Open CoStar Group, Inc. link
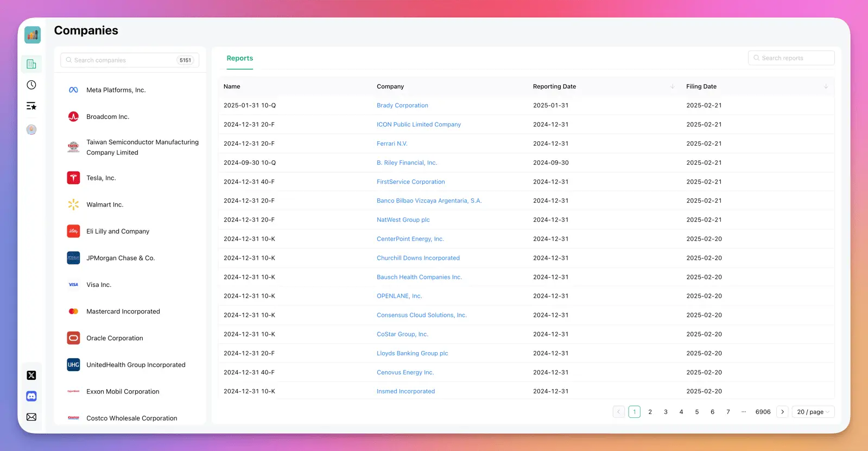The image size is (868, 451). pos(402,334)
